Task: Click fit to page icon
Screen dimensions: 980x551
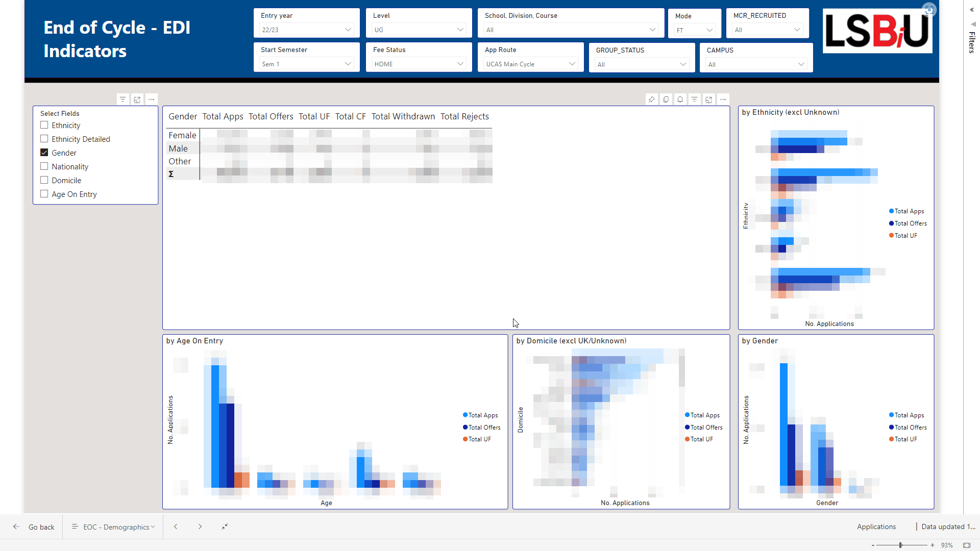Action: 967,545
